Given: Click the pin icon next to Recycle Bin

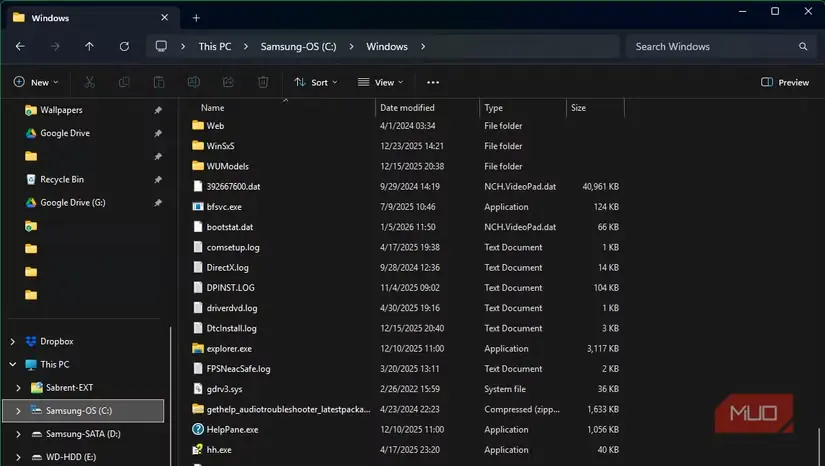Looking at the screenshot, I should coord(158,179).
